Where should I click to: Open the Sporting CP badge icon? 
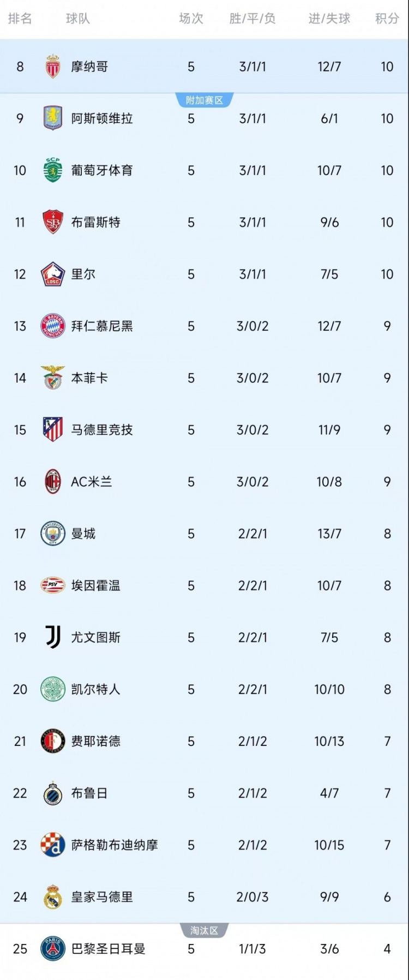click(x=53, y=170)
